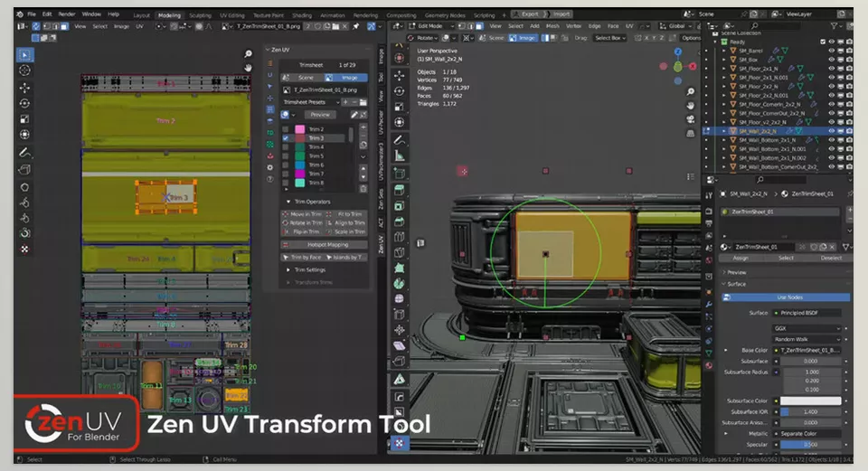This screenshot has height=471, width=868.
Task: Click the Preview button in Trimsheet panel
Action: [319, 115]
